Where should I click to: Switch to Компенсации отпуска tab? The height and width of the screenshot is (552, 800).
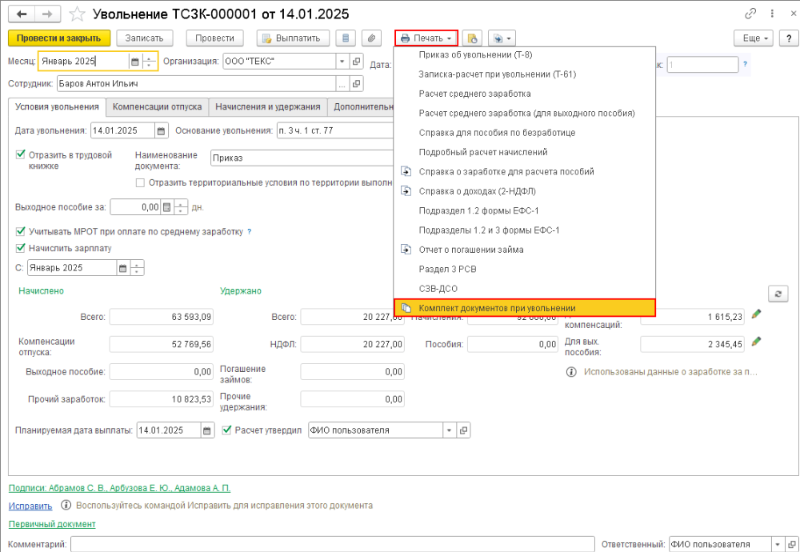pyautogui.click(x=157, y=107)
